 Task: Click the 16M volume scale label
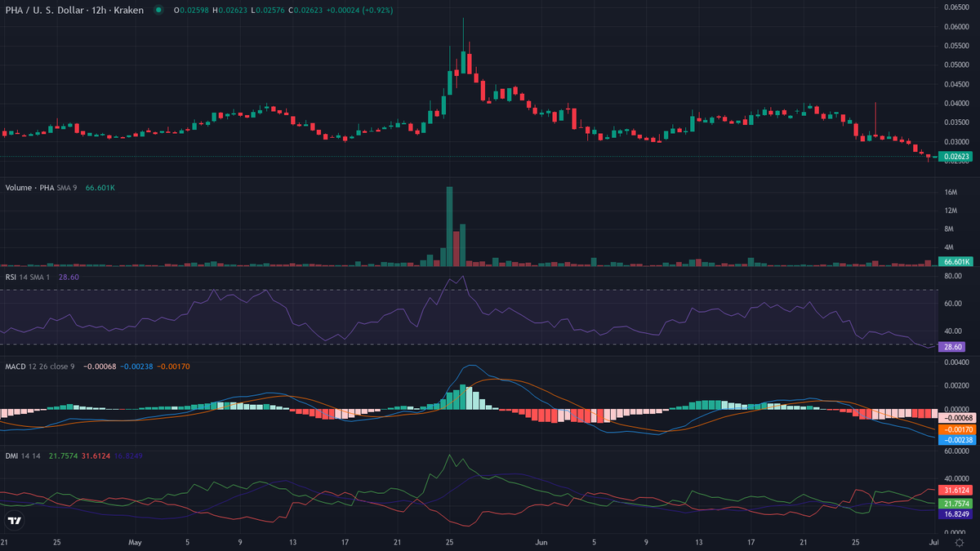click(x=951, y=192)
